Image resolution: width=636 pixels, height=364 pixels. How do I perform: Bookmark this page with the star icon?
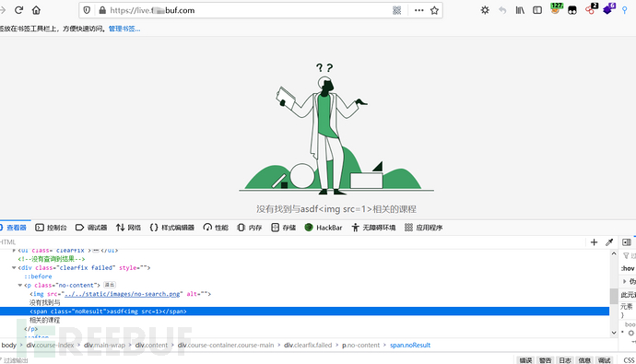tap(434, 10)
